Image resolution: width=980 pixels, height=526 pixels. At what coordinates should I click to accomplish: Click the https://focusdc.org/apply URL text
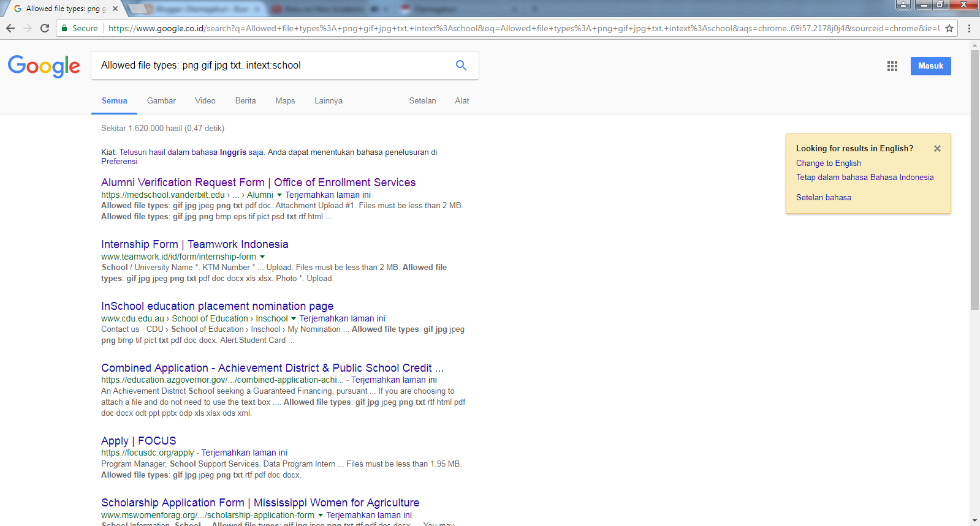(x=147, y=453)
